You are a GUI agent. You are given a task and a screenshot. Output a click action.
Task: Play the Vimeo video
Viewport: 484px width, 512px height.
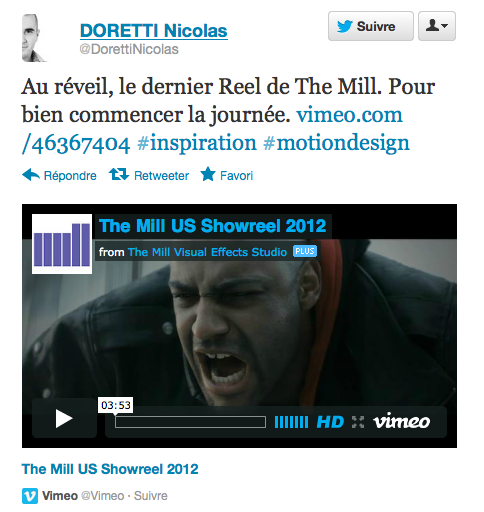[x=64, y=418]
